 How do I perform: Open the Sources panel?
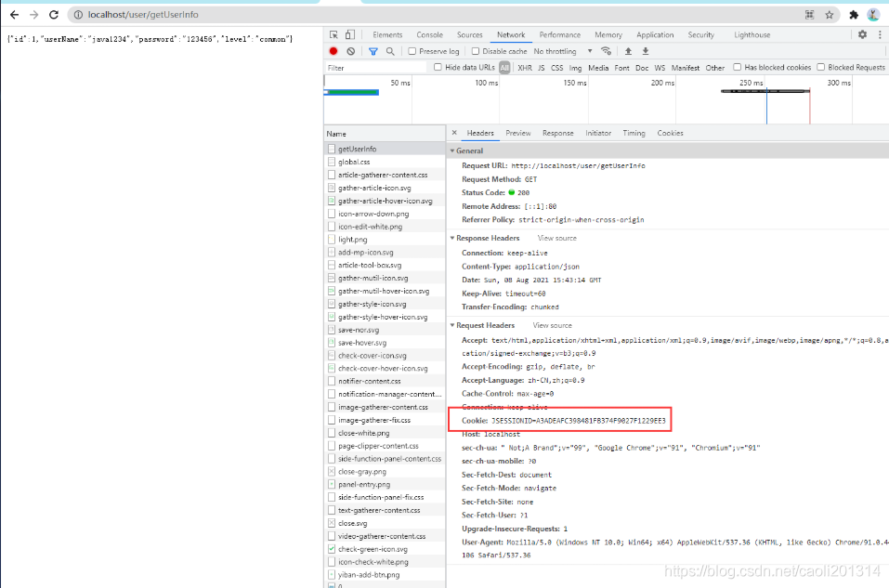click(x=470, y=34)
